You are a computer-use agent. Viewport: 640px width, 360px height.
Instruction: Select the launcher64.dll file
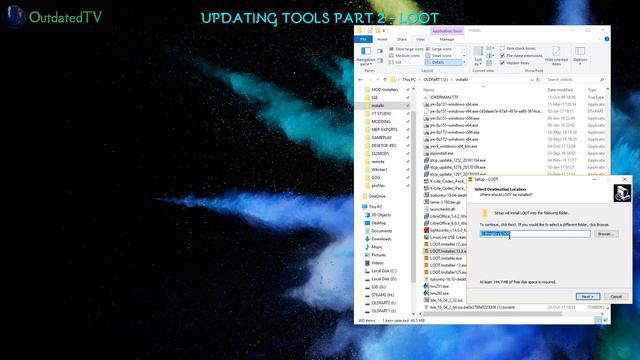(442, 209)
